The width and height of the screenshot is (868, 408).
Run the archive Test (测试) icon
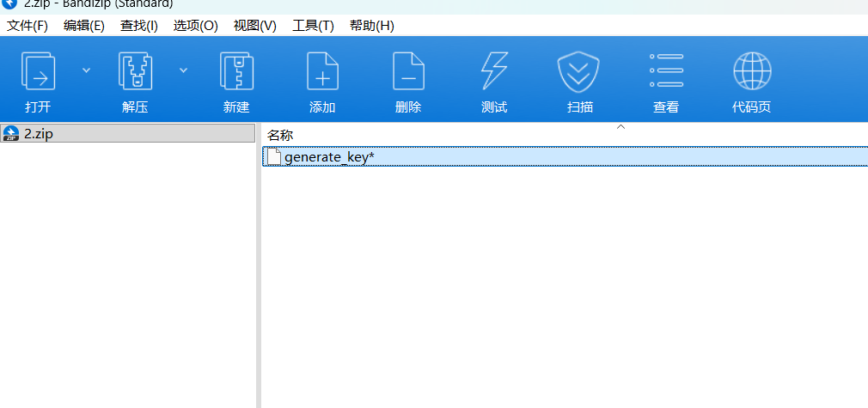coord(494,70)
